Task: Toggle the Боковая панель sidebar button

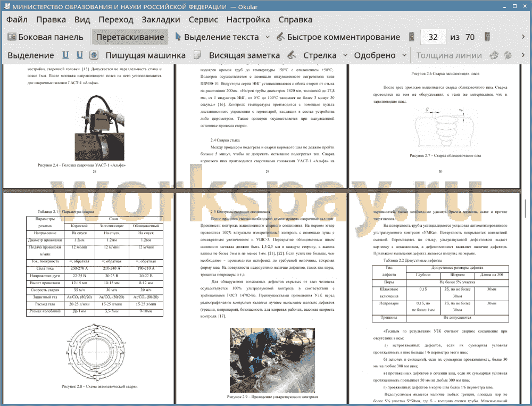Action: coord(45,37)
